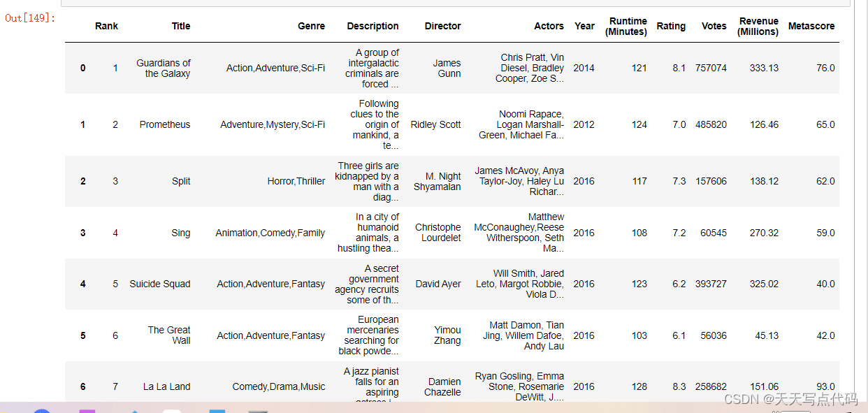Select the Ridley Scott director cell
868x413 pixels.
click(x=435, y=125)
